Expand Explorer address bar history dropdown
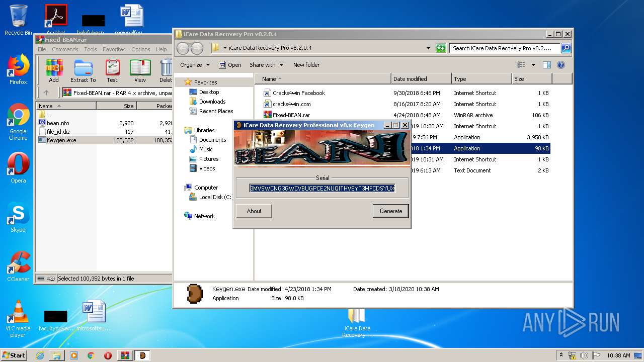This screenshot has height=362, width=644. pyautogui.click(x=428, y=48)
